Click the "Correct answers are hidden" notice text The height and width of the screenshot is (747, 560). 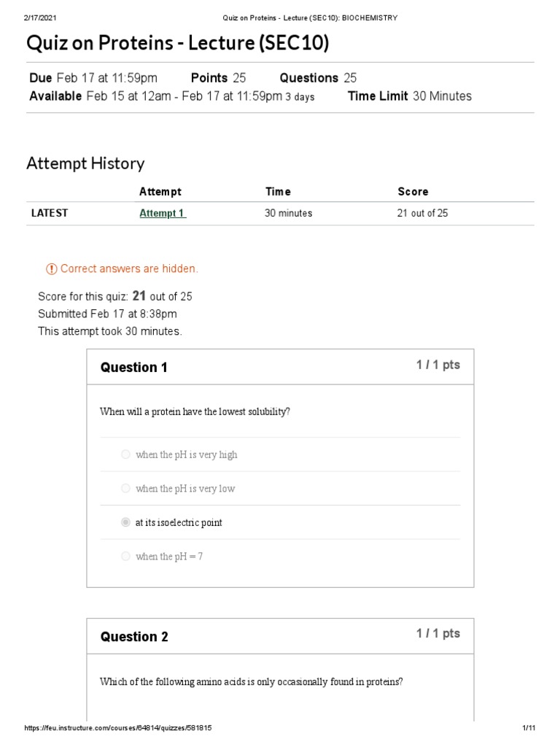tap(129, 269)
